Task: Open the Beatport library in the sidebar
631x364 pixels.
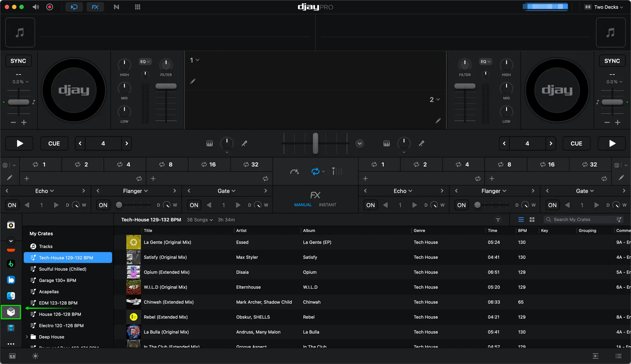Action: tap(11, 264)
